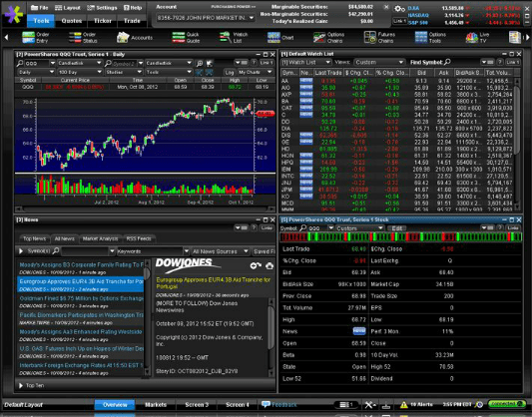Image resolution: width=532 pixels, height=417 pixels.
Task: Open the Futures Chains tool
Action: [379, 37]
